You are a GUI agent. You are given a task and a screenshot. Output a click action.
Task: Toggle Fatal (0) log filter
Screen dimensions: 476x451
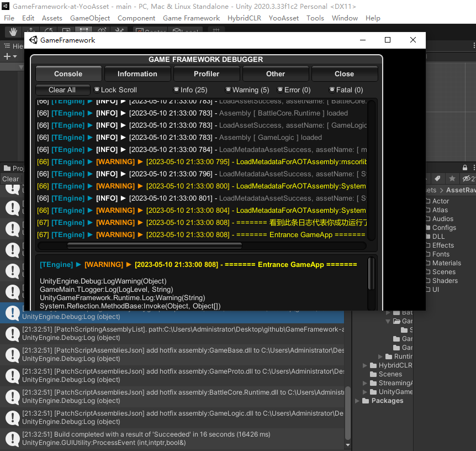[346, 90]
